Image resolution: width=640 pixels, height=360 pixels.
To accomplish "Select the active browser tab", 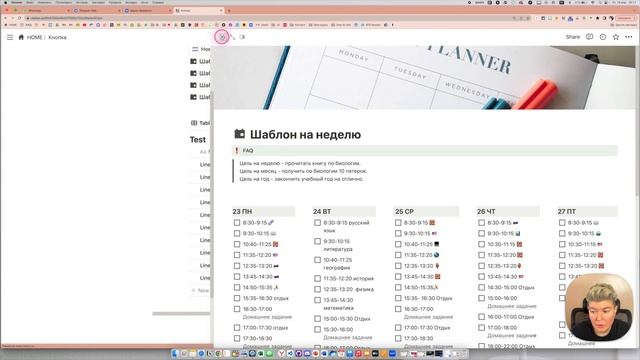I will pyautogui.click(x=199, y=11).
